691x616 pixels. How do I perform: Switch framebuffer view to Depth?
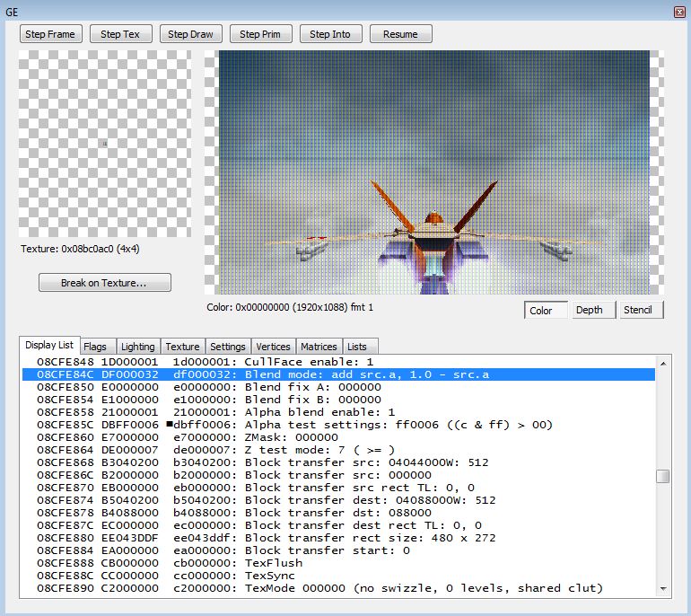click(590, 311)
